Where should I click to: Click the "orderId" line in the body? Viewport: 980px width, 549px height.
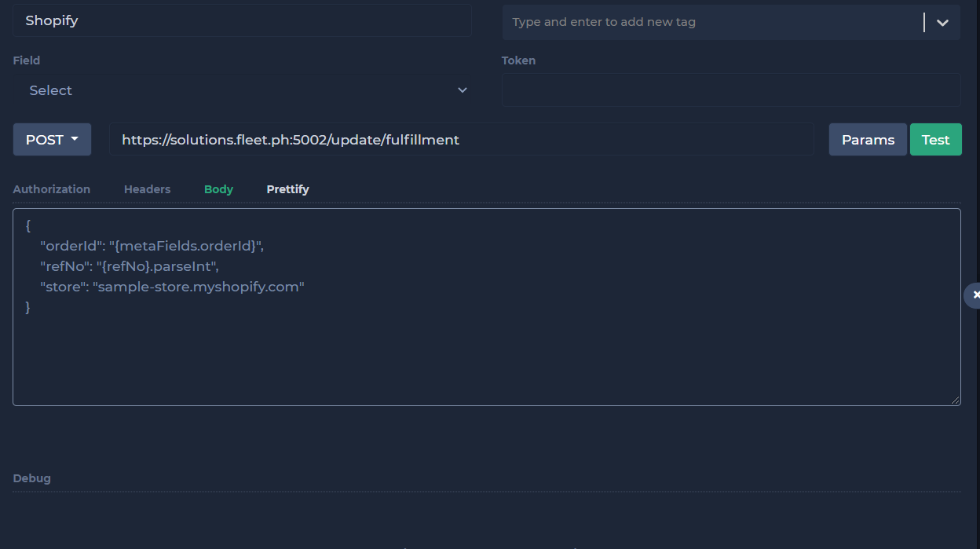(x=152, y=246)
